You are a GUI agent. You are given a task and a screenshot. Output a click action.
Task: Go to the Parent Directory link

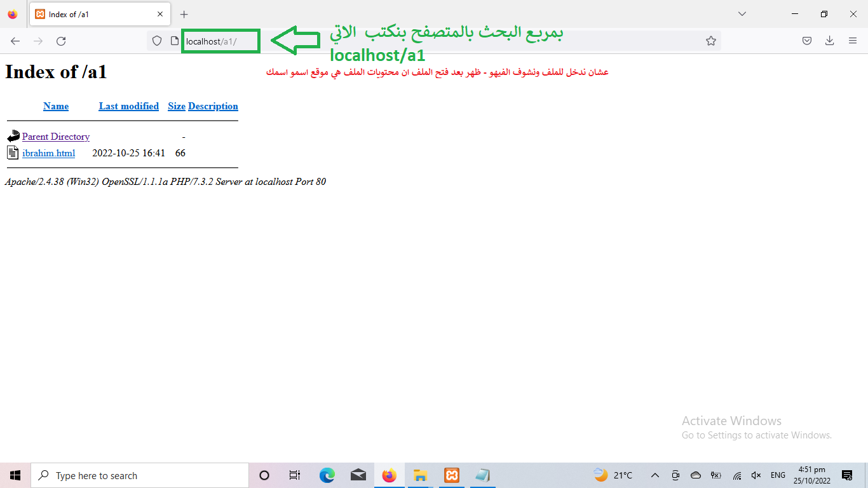[56, 137]
